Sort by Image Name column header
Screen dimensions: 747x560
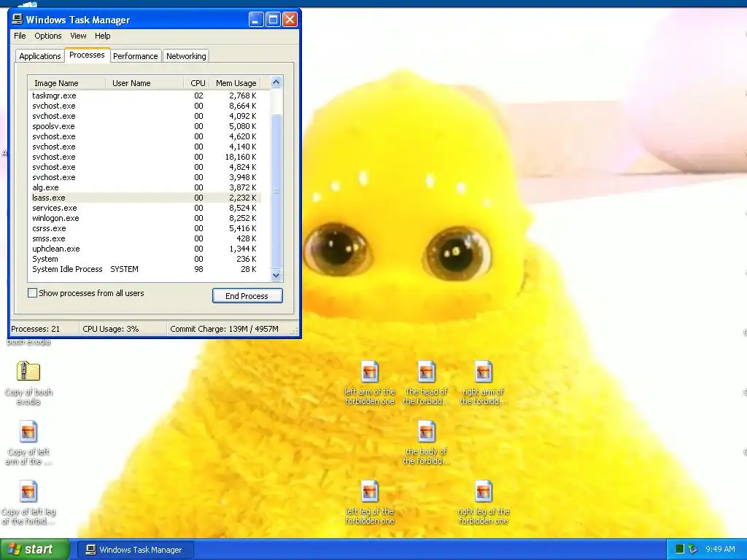pyautogui.click(x=66, y=83)
